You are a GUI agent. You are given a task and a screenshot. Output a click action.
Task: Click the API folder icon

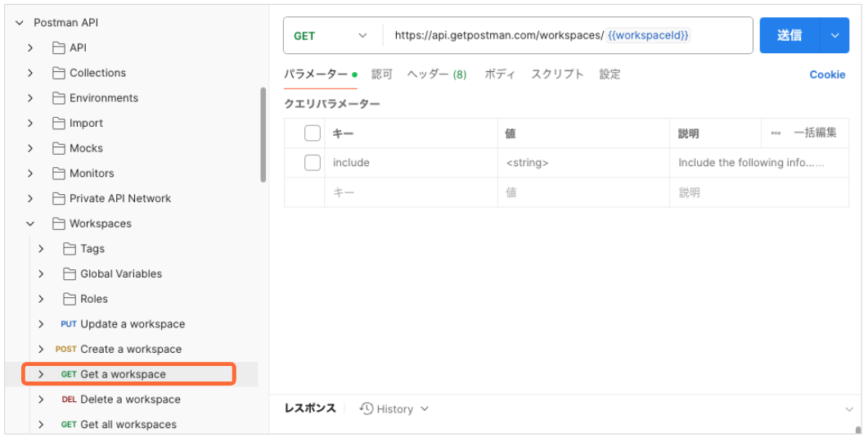58,48
